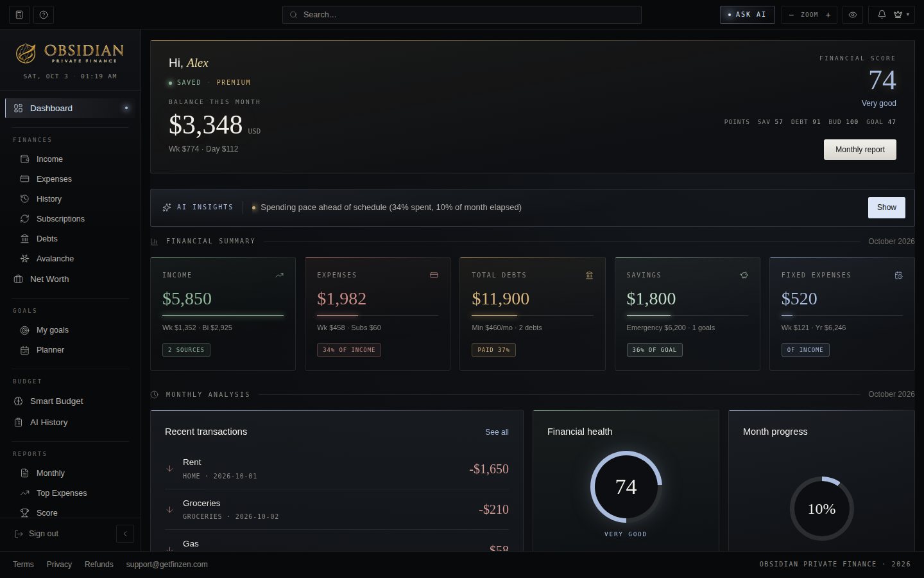Click the AI Insights sparkle icon
Screen dimensions: 924x578
(x=167, y=207)
